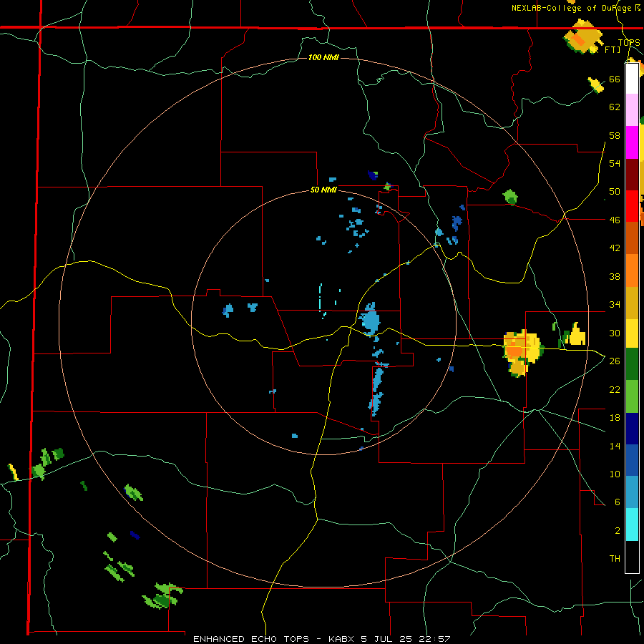Select the magenta legend color block
Viewport: 644px width, 644px height.
pyautogui.click(x=632, y=142)
